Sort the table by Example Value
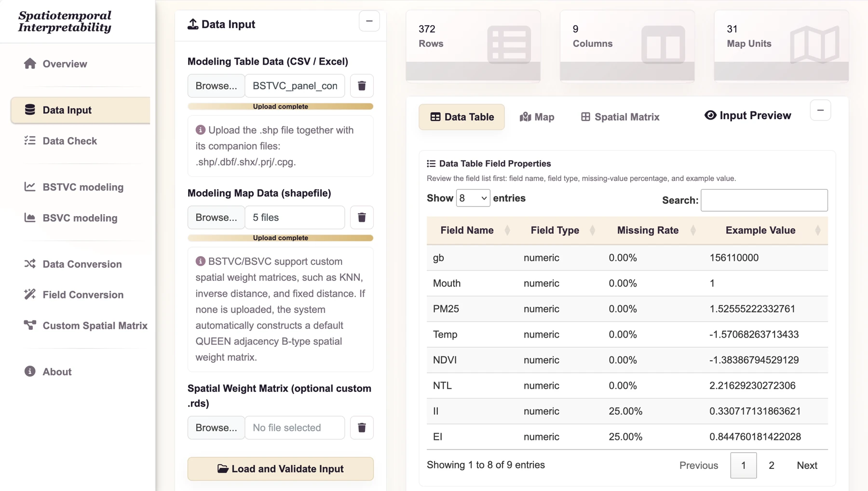This screenshot has width=868, height=491. [764, 231]
